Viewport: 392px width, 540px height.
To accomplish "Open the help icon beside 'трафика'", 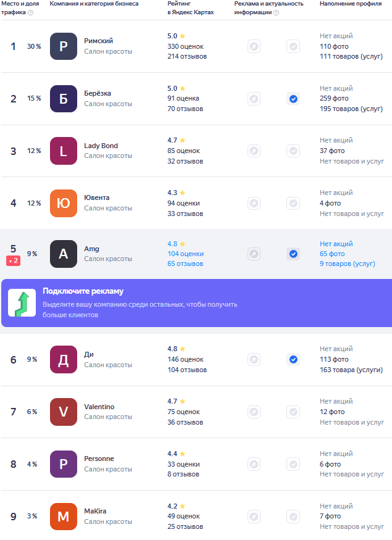I will pyautogui.click(x=31, y=13).
